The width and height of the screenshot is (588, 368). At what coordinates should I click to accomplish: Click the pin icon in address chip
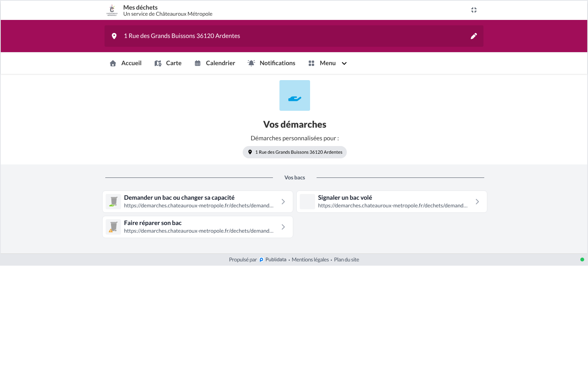tap(250, 152)
